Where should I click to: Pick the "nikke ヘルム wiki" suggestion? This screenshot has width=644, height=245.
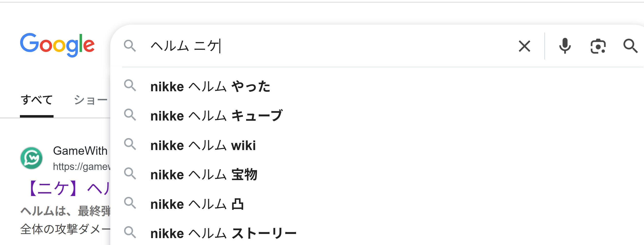point(203,145)
